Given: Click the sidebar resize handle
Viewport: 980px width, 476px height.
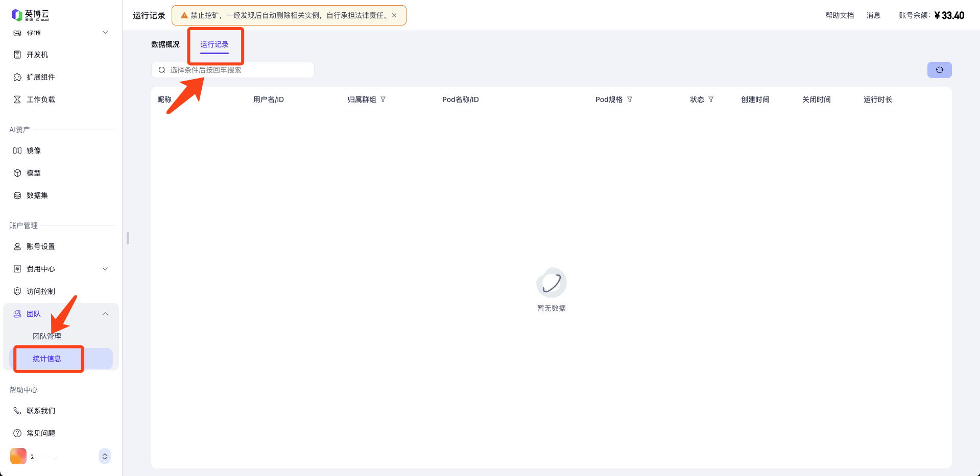Looking at the screenshot, I should point(128,238).
